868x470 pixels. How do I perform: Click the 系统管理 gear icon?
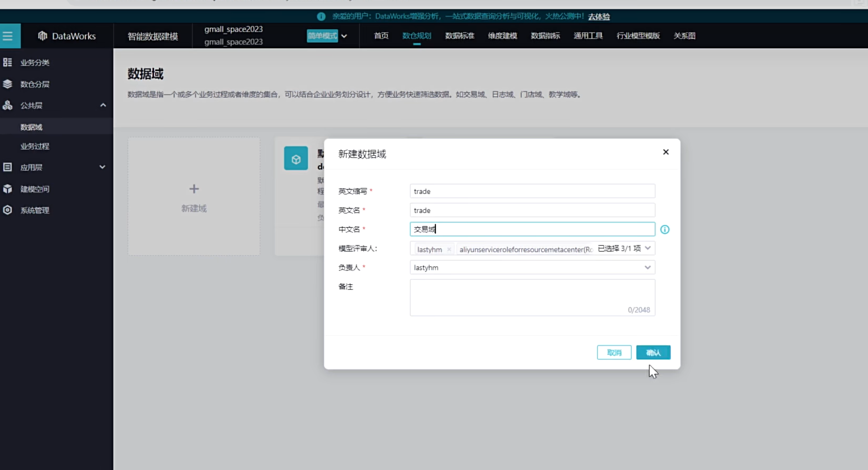[7, 210]
